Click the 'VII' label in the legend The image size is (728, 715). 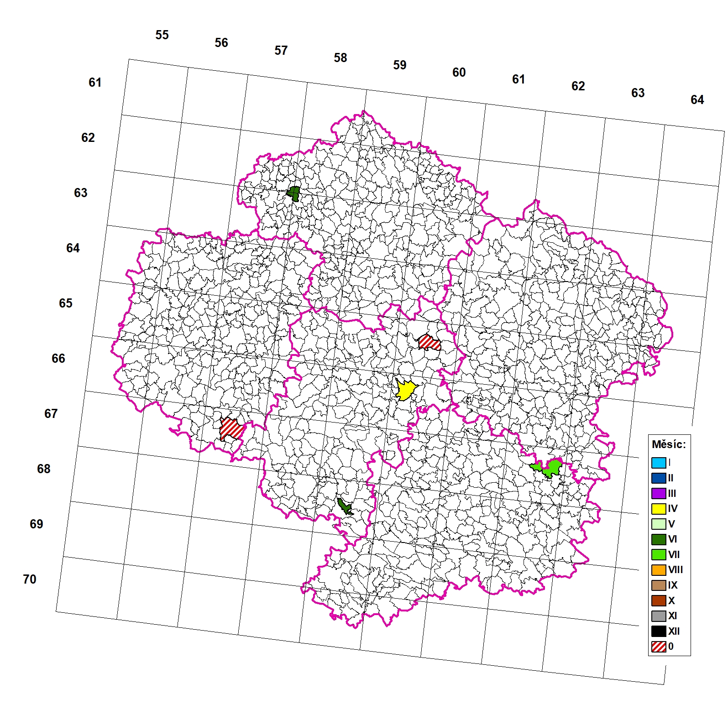(x=674, y=554)
